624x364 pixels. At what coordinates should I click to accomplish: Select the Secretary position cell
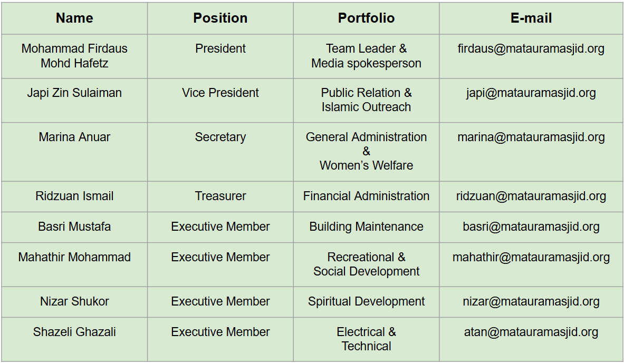220,137
